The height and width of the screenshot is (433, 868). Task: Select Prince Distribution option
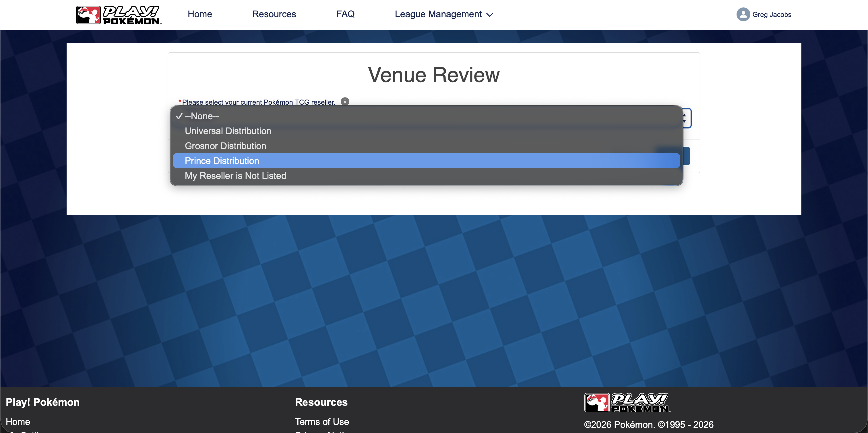tap(222, 161)
